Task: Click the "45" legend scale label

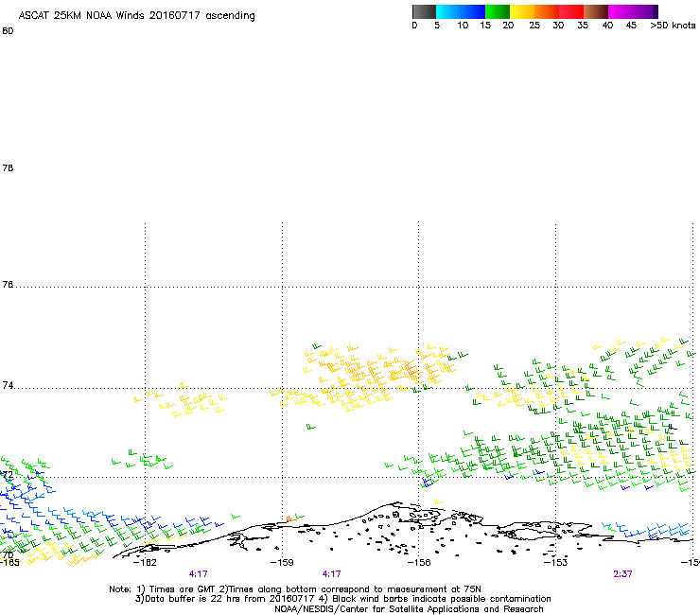Action: click(631, 26)
